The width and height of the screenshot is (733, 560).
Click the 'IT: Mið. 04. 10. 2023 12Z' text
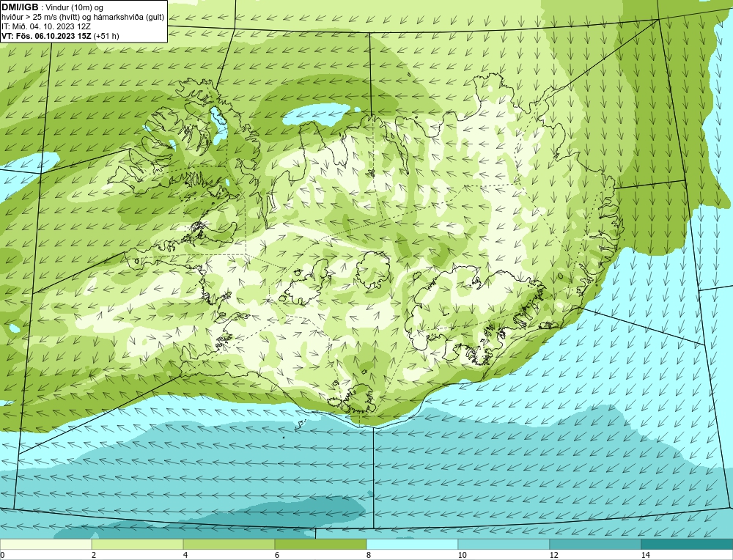point(46,26)
